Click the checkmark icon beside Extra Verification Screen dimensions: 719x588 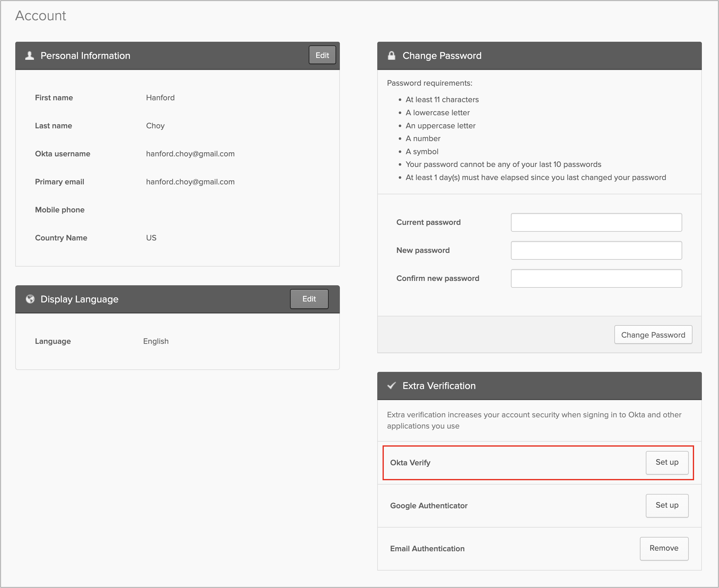tap(391, 386)
